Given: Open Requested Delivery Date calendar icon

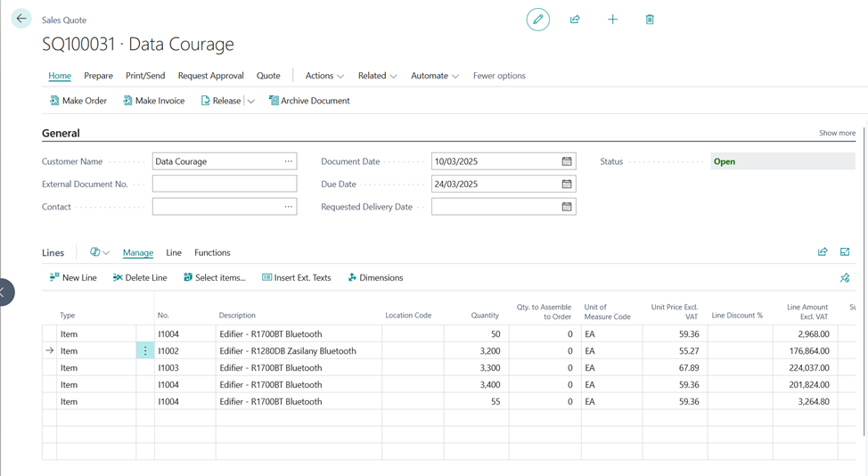Looking at the screenshot, I should 567,207.
